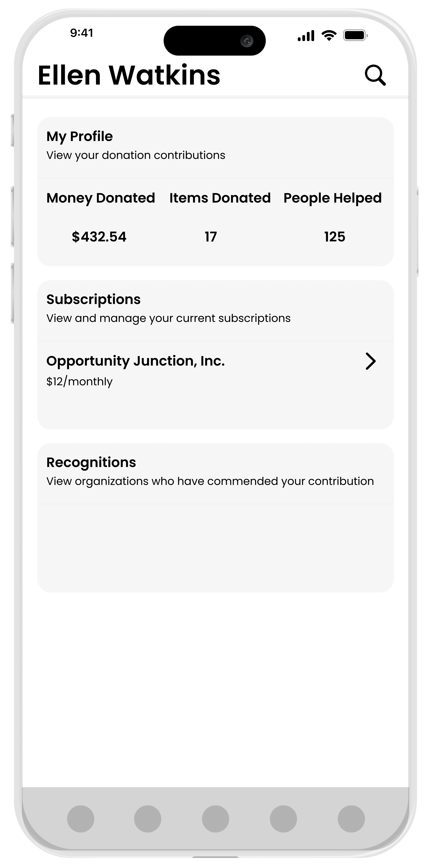
Task: Click the Wi-Fi status icon
Action: tap(329, 35)
